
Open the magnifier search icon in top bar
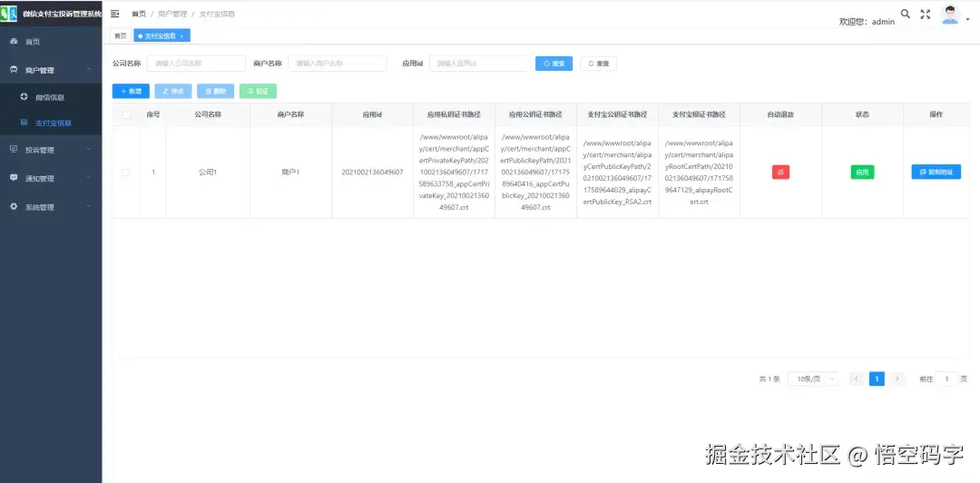(905, 14)
